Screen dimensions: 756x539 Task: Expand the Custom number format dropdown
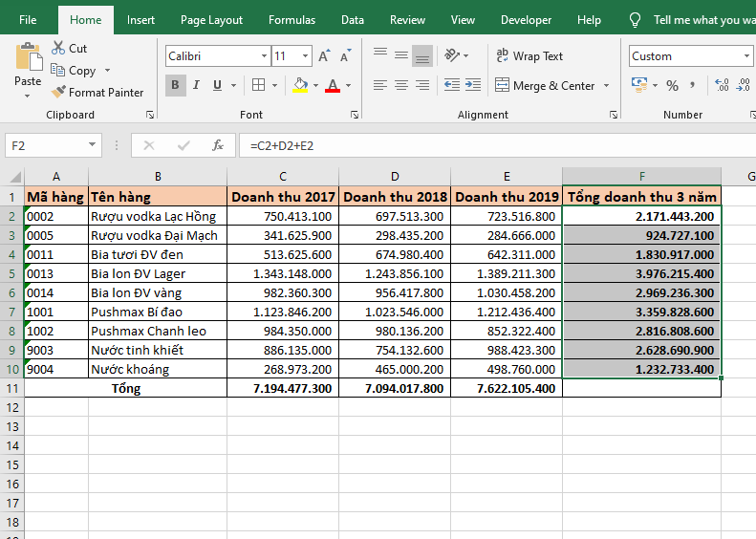pyautogui.click(x=747, y=56)
